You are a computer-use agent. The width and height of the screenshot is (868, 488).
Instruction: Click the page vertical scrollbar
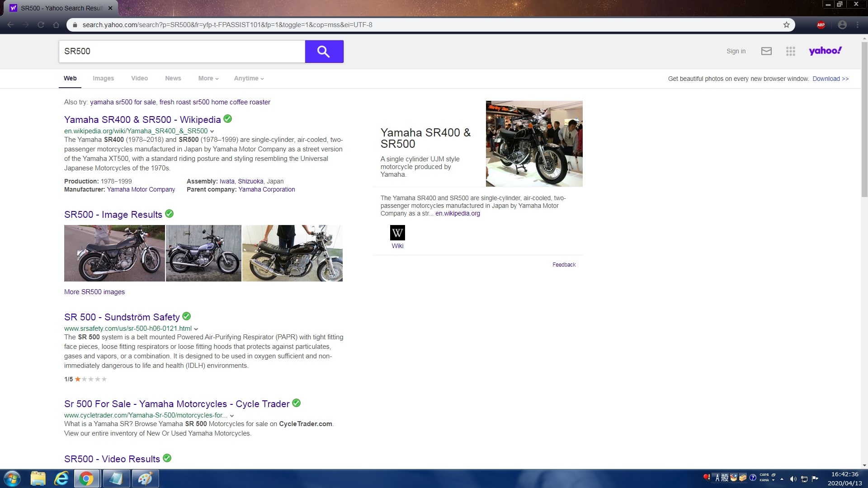[x=864, y=120]
